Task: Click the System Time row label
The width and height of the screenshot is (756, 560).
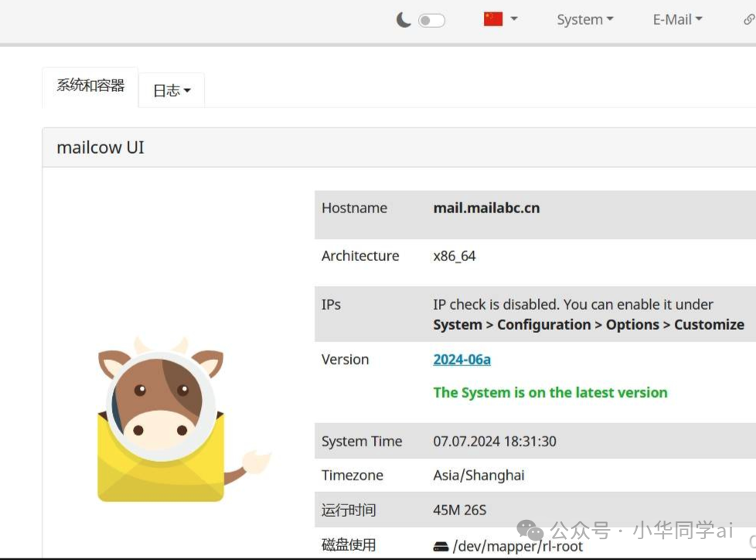Action: [362, 441]
